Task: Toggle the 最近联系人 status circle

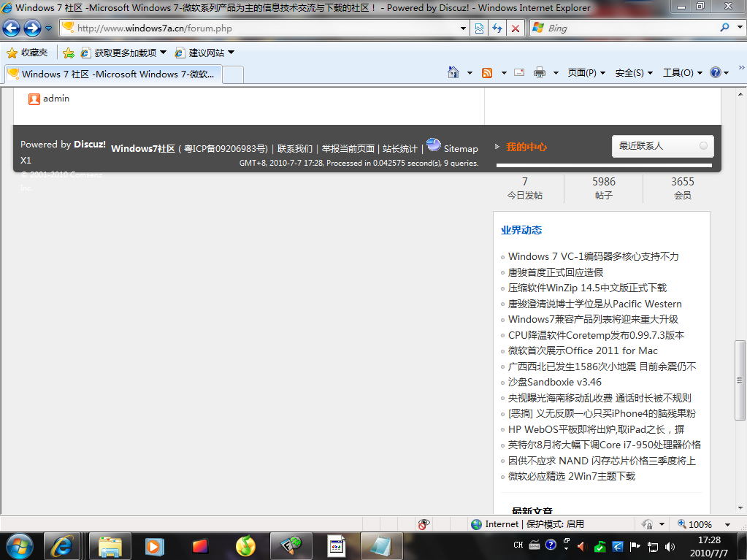Action: tap(704, 146)
